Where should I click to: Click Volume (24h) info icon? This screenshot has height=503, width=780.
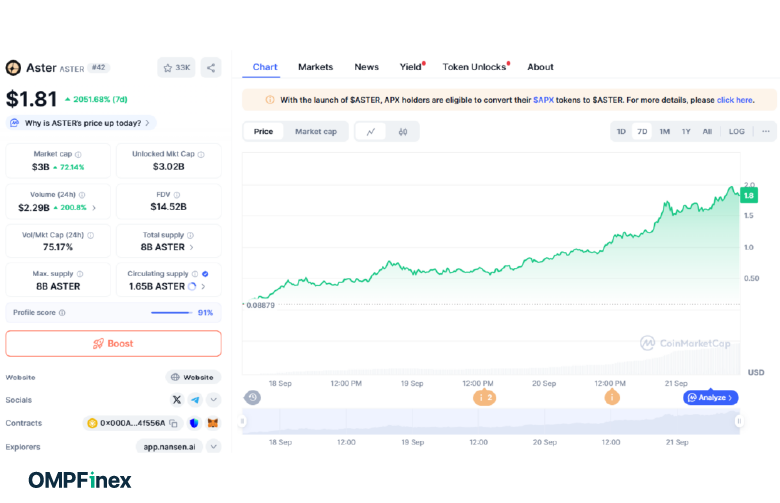82,195
